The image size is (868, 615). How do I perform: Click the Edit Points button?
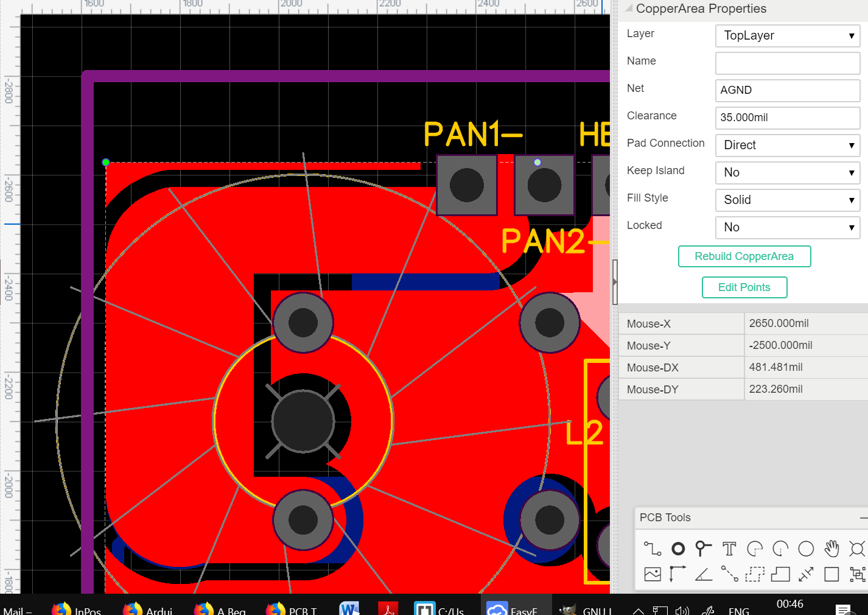point(744,287)
